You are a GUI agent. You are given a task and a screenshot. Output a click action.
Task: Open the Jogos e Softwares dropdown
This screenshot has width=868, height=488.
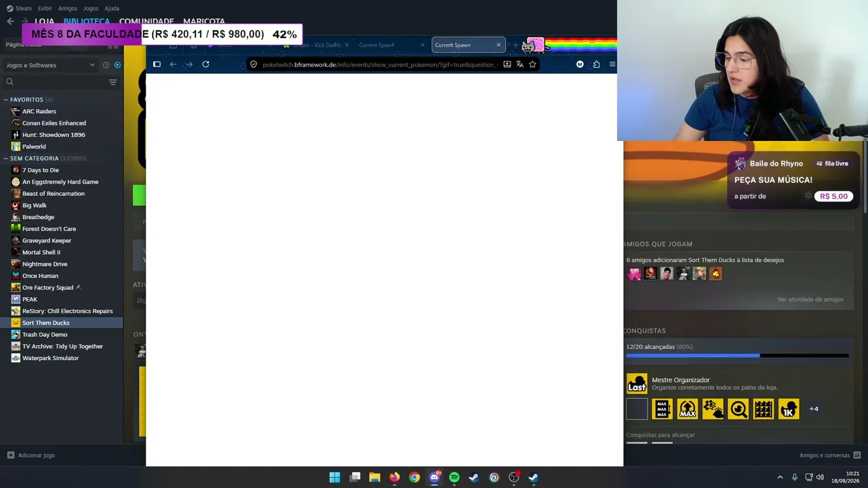click(x=51, y=65)
